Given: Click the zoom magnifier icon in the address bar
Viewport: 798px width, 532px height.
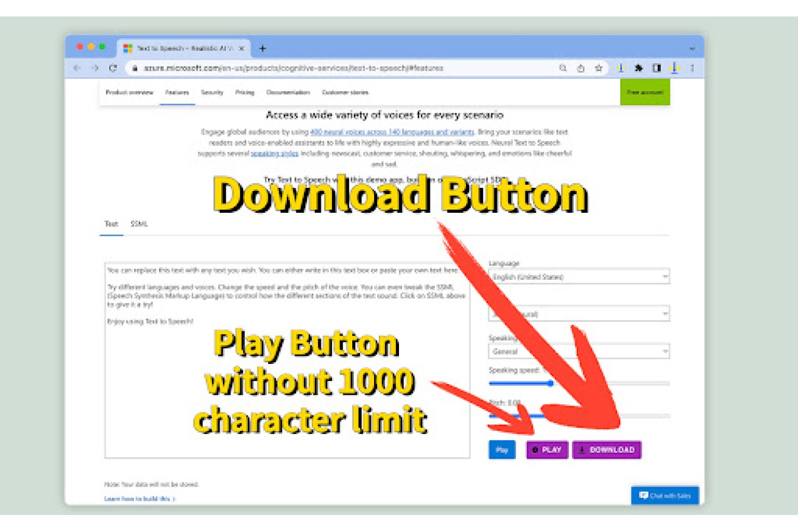Looking at the screenshot, I should pos(563,68).
